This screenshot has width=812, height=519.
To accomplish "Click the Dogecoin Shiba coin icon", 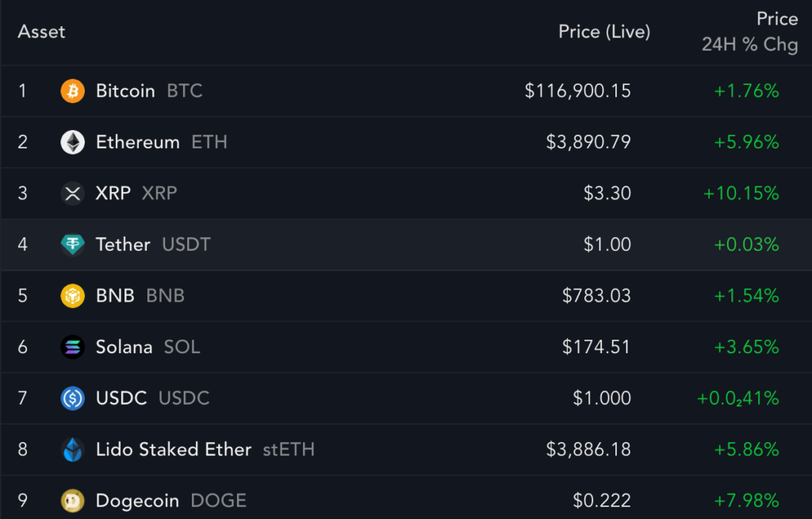I will 72,501.
